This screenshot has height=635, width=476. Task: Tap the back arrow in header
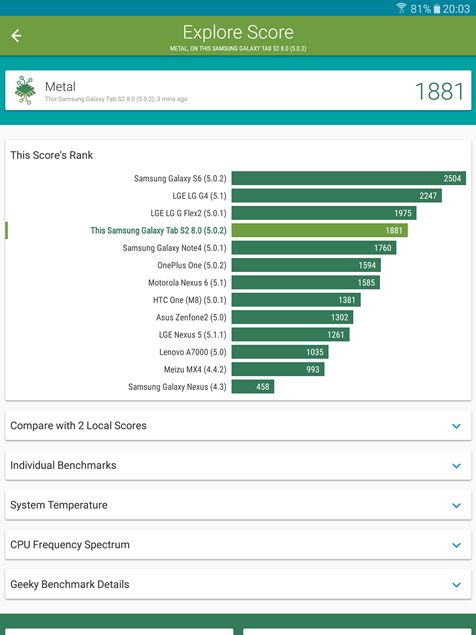(16, 36)
